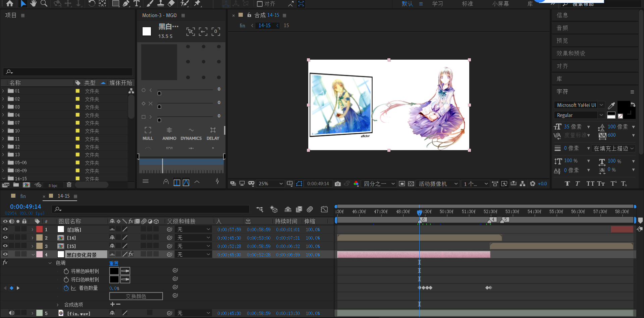Select the Eraser tool

point(171,4)
